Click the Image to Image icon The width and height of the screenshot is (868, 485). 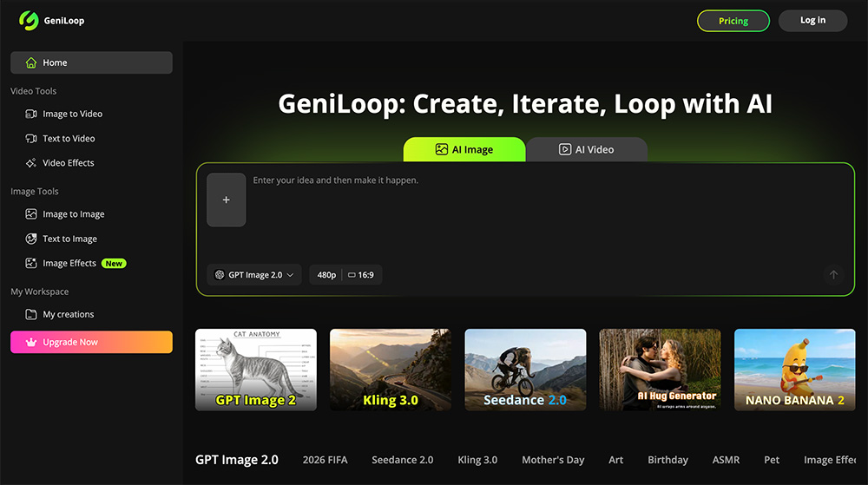(31, 214)
